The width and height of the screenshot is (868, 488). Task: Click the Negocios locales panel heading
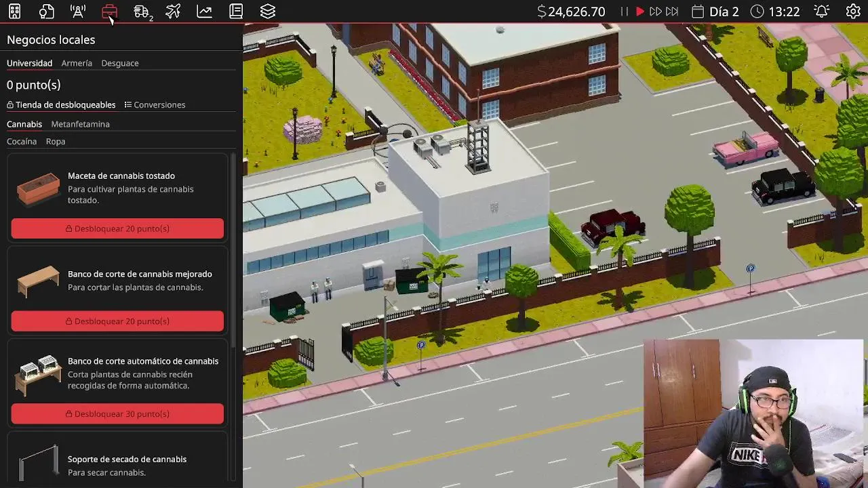click(51, 40)
